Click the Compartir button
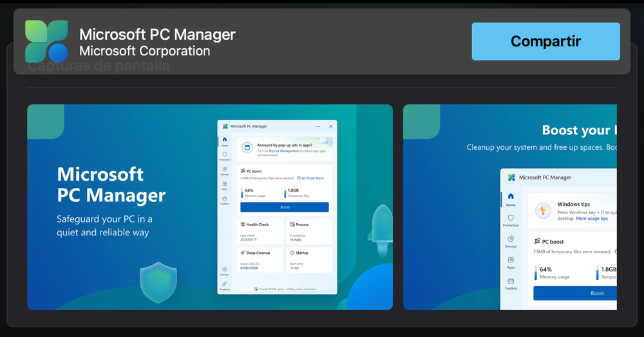 (x=545, y=41)
